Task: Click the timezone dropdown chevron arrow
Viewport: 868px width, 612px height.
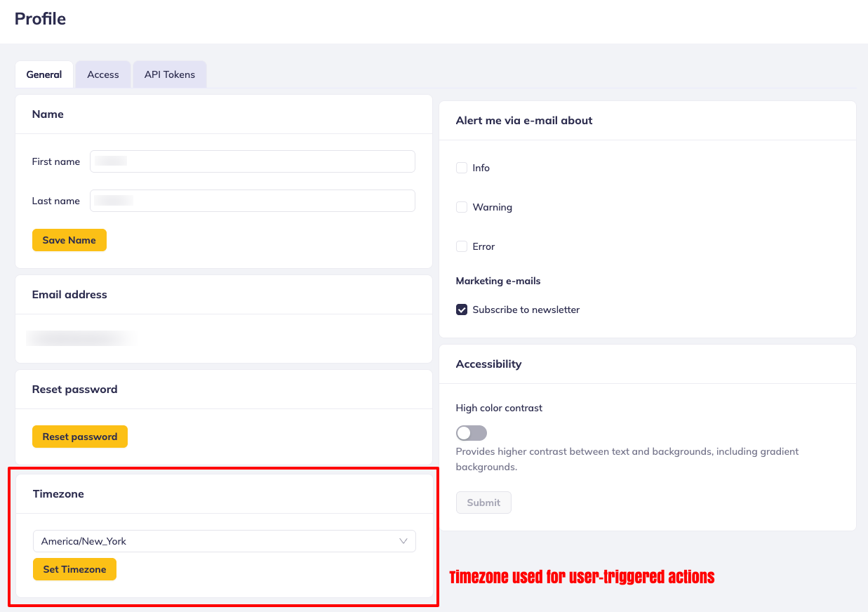Action: point(403,541)
